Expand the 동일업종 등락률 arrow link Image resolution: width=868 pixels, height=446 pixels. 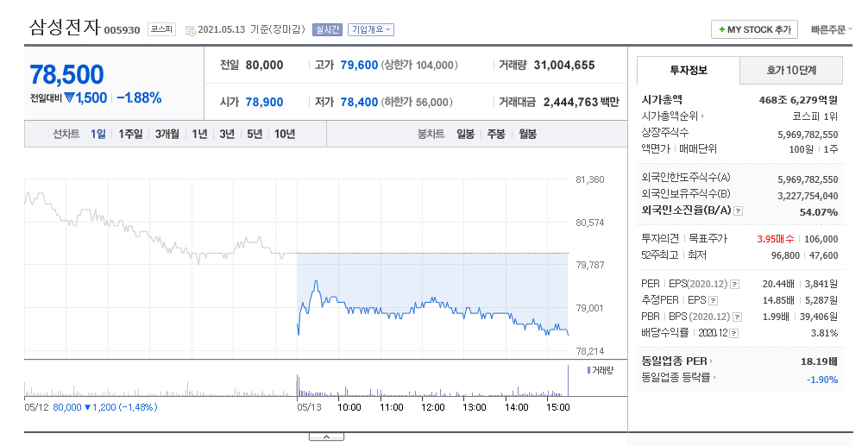click(714, 377)
